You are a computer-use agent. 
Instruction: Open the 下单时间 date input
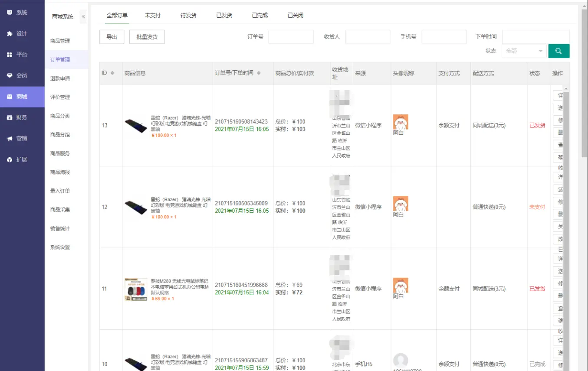coord(535,37)
